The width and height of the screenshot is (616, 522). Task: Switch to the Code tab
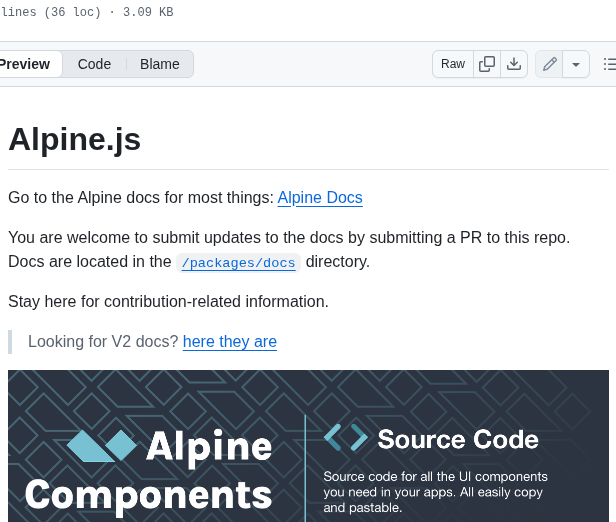pyautogui.click(x=94, y=64)
